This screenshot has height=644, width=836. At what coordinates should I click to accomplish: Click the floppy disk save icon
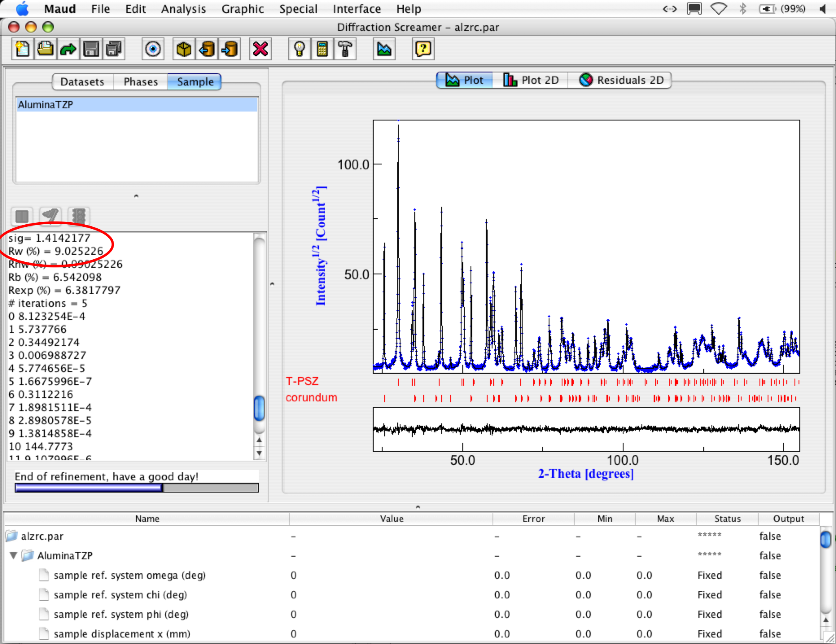(x=91, y=49)
